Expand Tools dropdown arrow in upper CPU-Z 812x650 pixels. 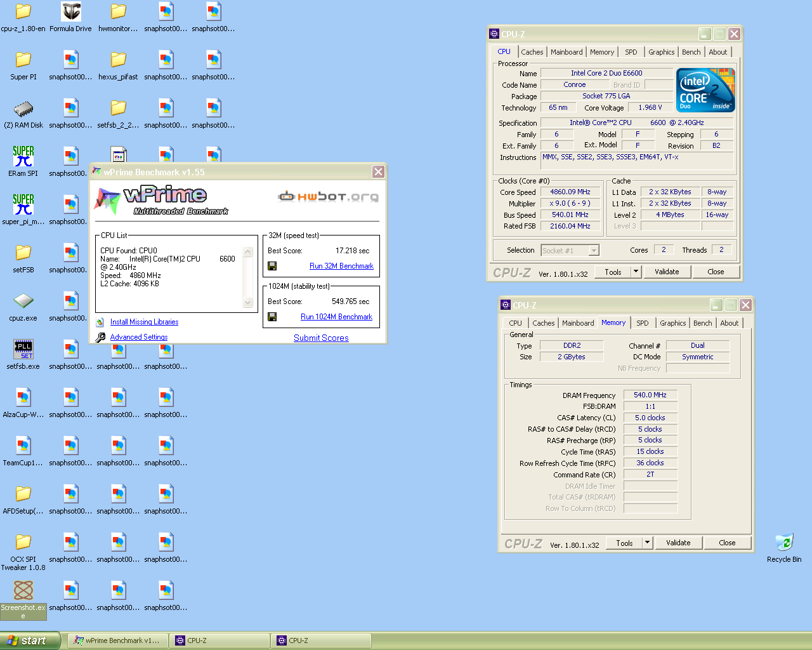(x=636, y=272)
